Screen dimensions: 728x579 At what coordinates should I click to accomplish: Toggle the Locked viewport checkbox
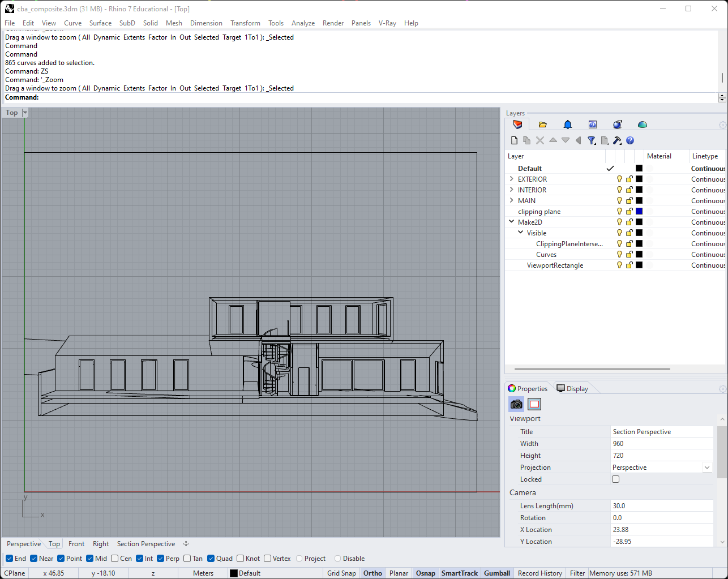pyautogui.click(x=616, y=479)
